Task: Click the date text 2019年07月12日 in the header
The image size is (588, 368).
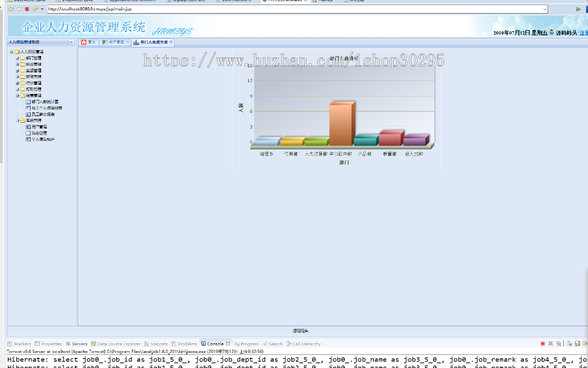Action: [x=512, y=33]
